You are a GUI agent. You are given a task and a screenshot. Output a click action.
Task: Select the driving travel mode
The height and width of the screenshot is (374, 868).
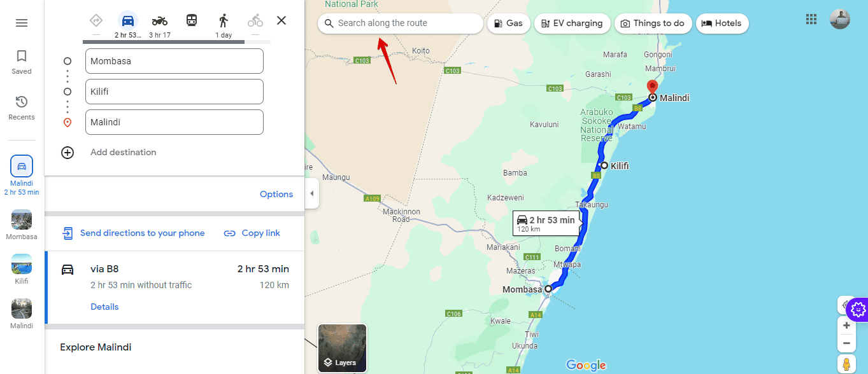pyautogui.click(x=127, y=20)
